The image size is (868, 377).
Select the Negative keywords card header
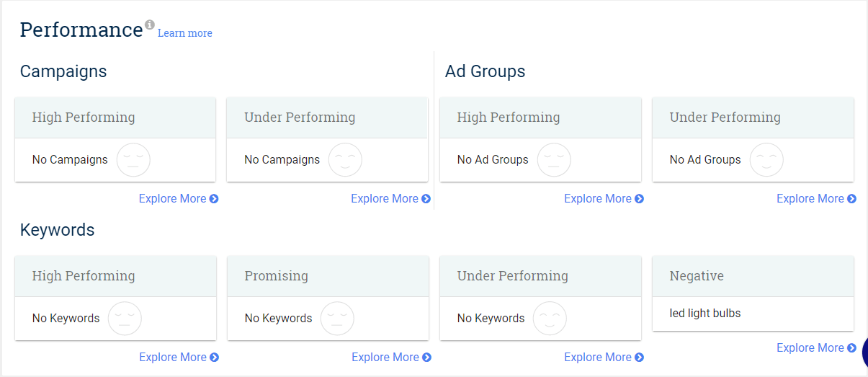[x=753, y=276]
